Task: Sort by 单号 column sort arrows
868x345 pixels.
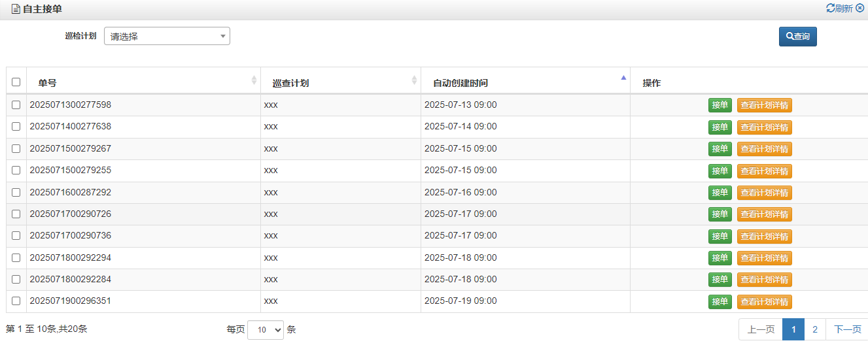Action: point(254,80)
